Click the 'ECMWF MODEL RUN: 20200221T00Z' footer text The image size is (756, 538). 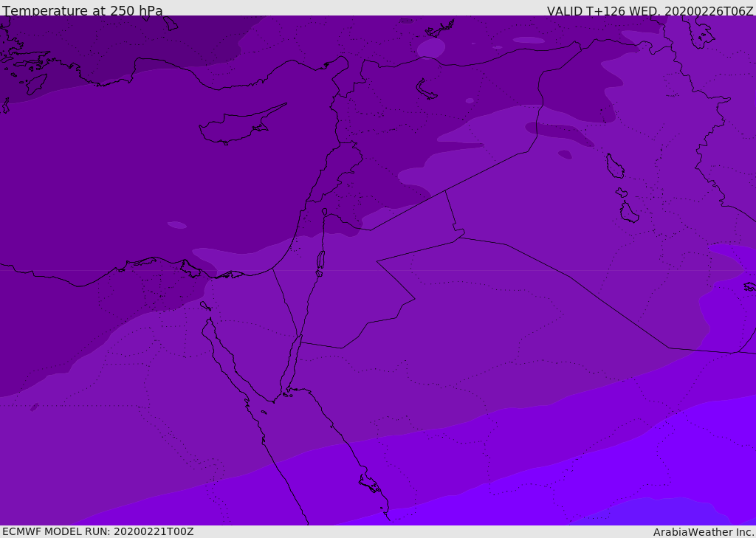[x=98, y=532]
